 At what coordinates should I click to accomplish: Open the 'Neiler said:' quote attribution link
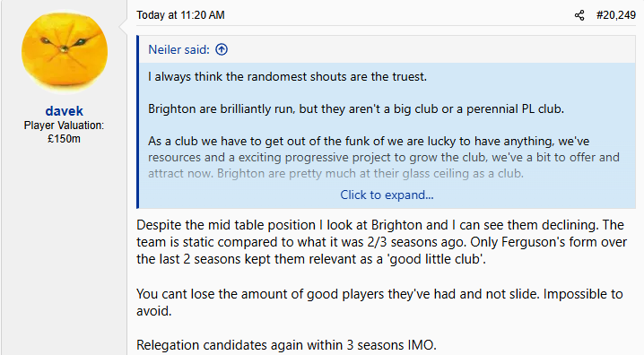coord(179,49)
